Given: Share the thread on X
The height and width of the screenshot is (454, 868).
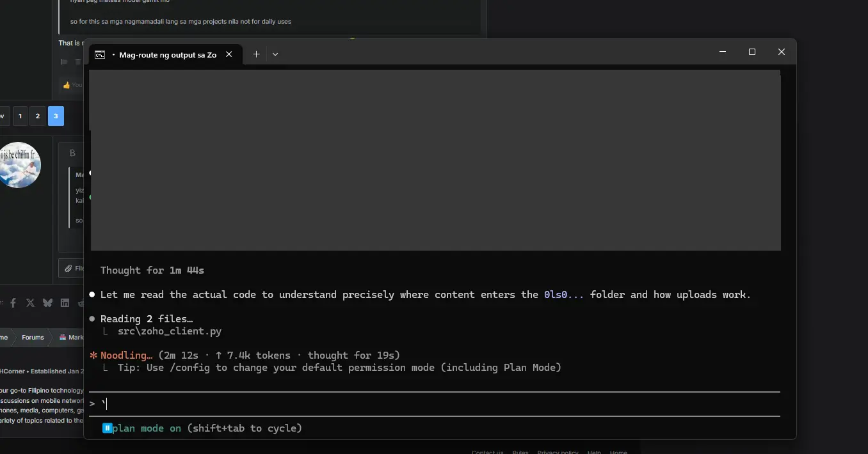Looking at the screenshot, I should [30, 303].
